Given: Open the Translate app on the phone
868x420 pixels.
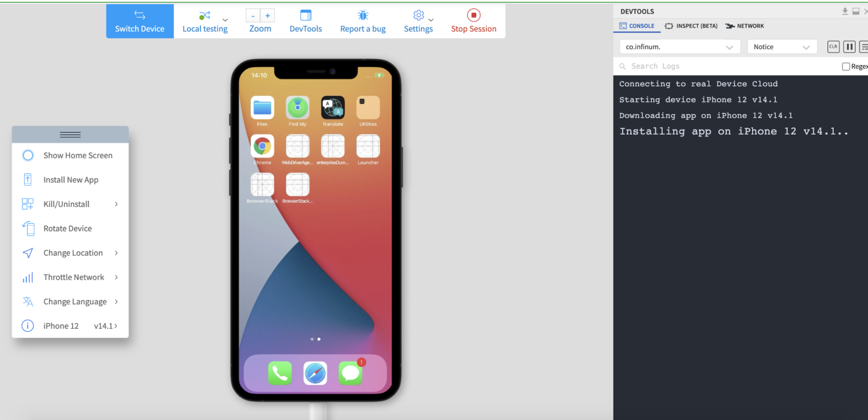Looking at the screenshot, I should (332, 107).
